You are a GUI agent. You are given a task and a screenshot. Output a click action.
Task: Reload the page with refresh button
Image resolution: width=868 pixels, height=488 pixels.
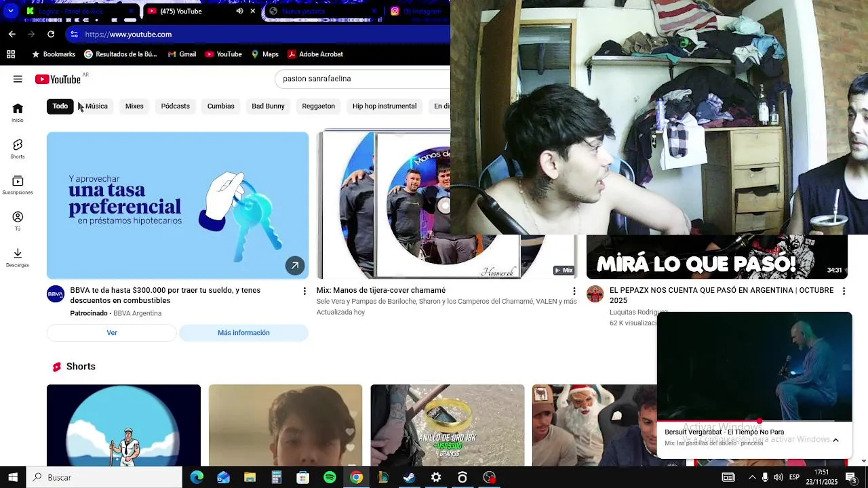(x=51, y=34)
